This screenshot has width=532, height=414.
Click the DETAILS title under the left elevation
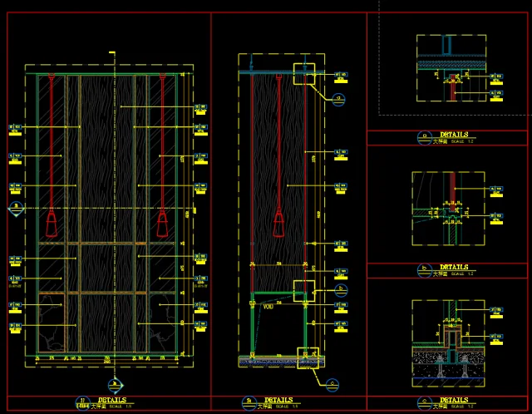(x=111, y=400)
